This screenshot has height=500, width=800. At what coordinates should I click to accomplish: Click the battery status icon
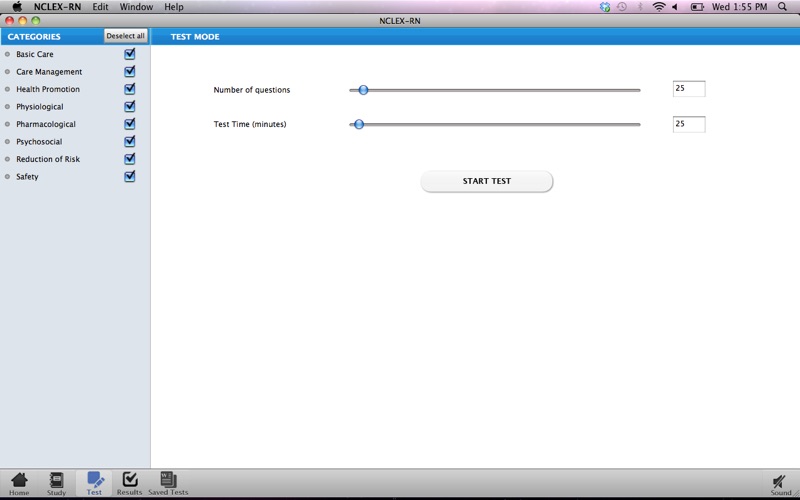pos(697,7)
